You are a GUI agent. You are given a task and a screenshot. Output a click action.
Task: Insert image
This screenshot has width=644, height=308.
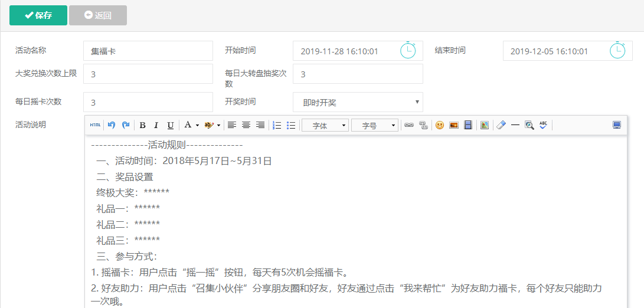(454, 125)
